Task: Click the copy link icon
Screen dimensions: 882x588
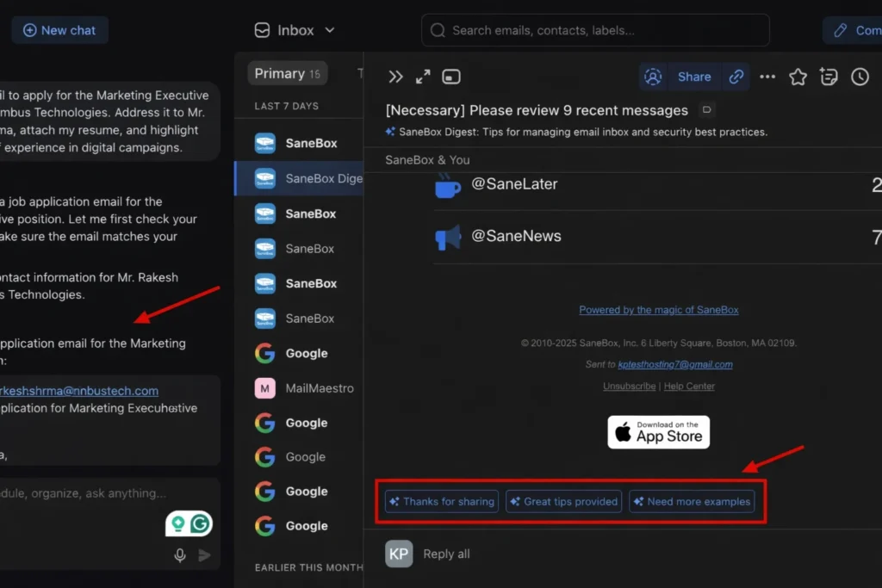Action: (x=736, y=77)
